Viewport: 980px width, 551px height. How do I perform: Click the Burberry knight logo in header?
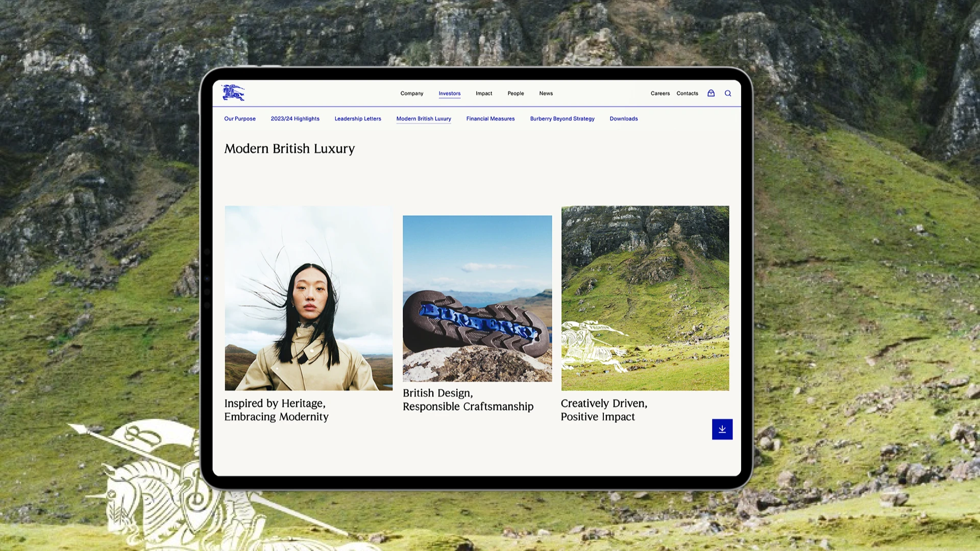tap(233, 93)
